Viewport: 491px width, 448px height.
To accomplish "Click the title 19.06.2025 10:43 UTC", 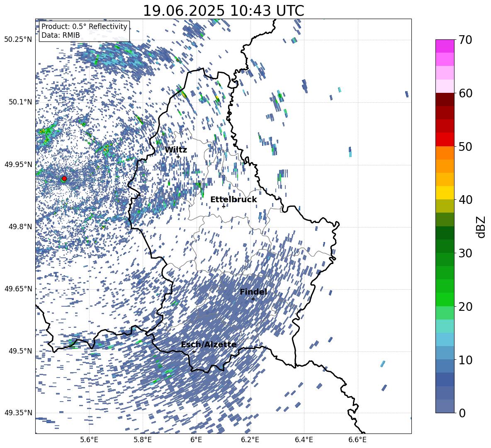I will [x=223, y=11].
